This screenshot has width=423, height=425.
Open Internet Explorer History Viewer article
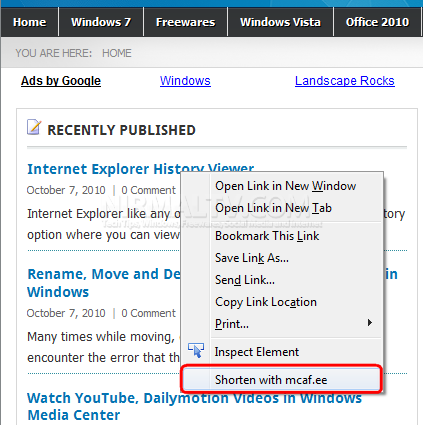(x=140, y=169)
